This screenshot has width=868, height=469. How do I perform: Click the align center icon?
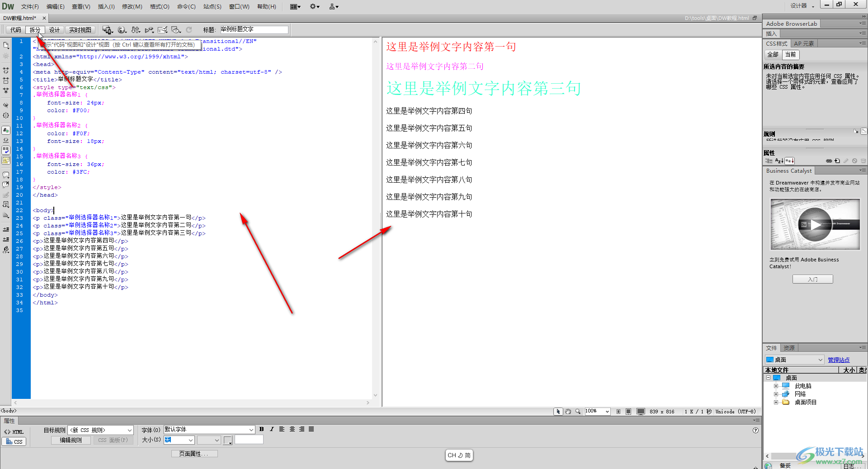pos(292,429)
